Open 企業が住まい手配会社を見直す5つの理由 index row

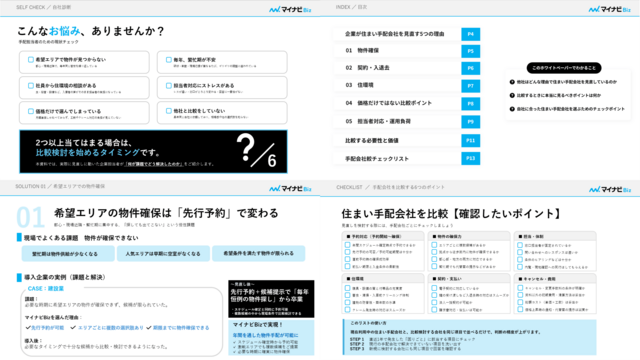[x=398, y=34]
